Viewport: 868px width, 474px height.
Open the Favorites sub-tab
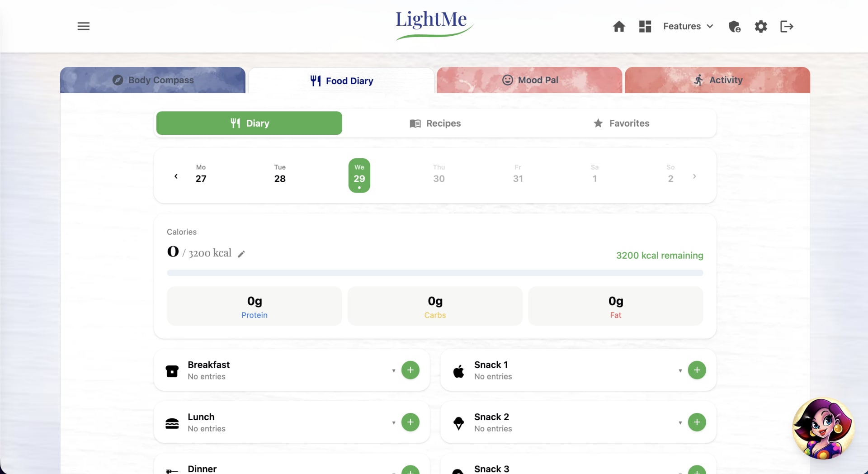point(621,123)
